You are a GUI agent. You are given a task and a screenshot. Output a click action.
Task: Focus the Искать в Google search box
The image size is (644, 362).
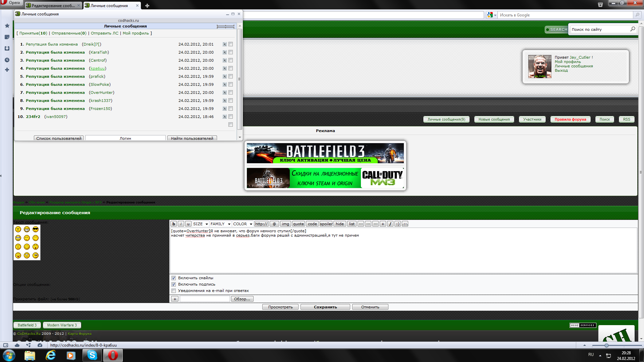coord(565,15)
